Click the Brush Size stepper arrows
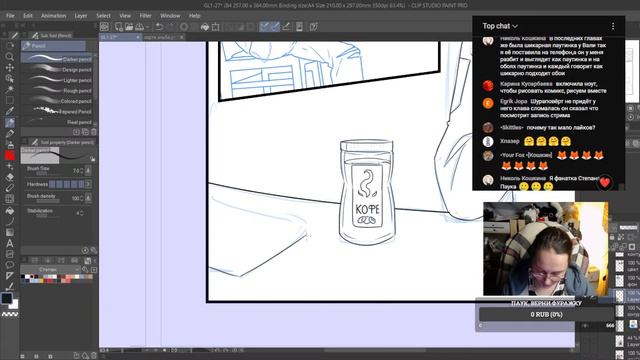 pyautogui.click(x=81, y=171)
